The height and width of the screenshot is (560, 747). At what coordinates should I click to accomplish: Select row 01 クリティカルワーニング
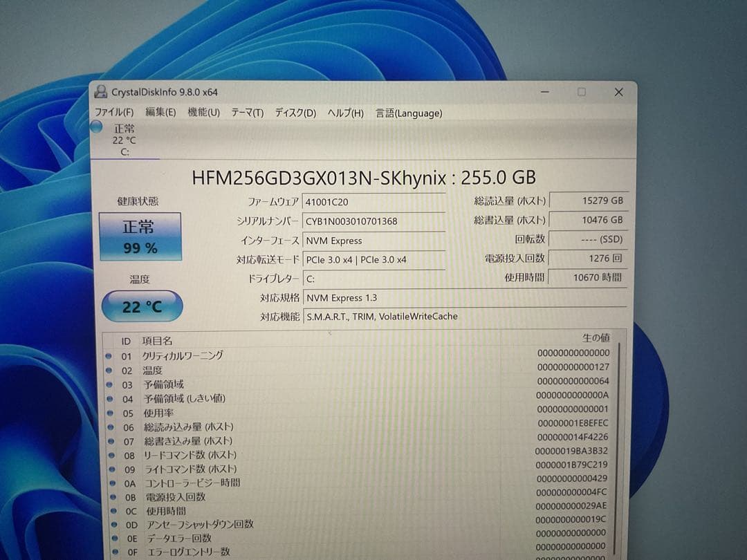[x=358, y=355]
